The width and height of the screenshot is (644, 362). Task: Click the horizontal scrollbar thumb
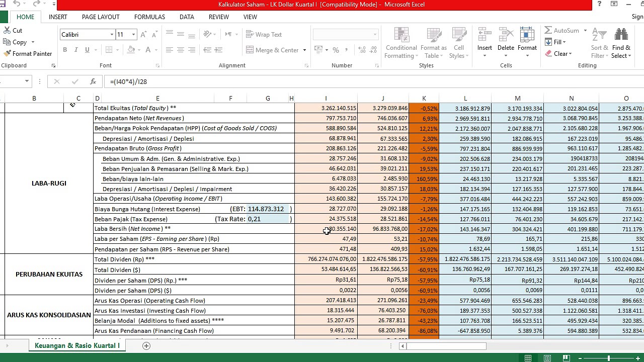446,346
